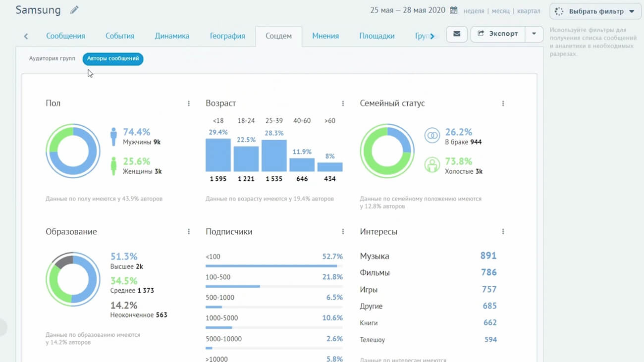Open the three-dot menu for Возраст chart
The image size is (644, 362).
343,103
